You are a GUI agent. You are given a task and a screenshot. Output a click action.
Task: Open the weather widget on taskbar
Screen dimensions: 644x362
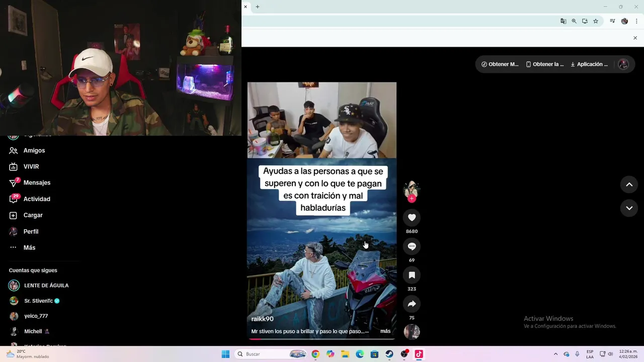coord(28,354)
